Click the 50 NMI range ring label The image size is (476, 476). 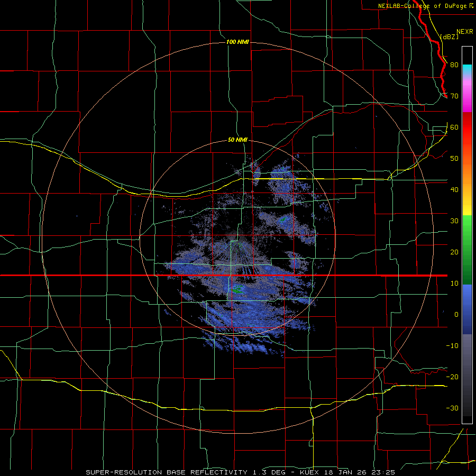pos(237,140)
